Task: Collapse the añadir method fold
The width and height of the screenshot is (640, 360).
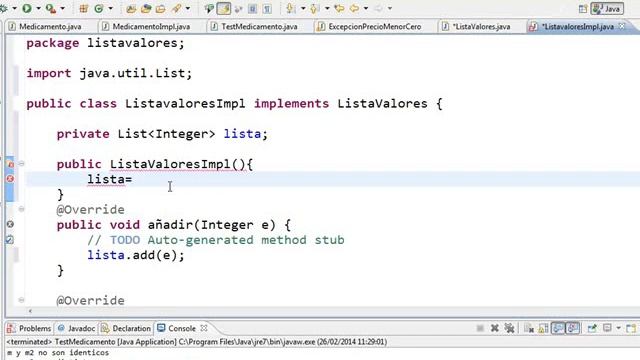Action: coord(21,209)
